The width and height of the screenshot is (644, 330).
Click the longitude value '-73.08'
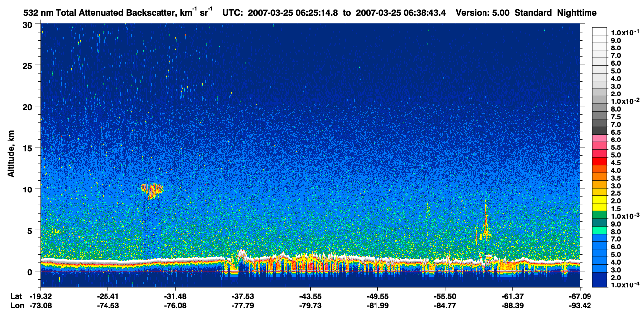pyautogui.click(x=40, y=305)
